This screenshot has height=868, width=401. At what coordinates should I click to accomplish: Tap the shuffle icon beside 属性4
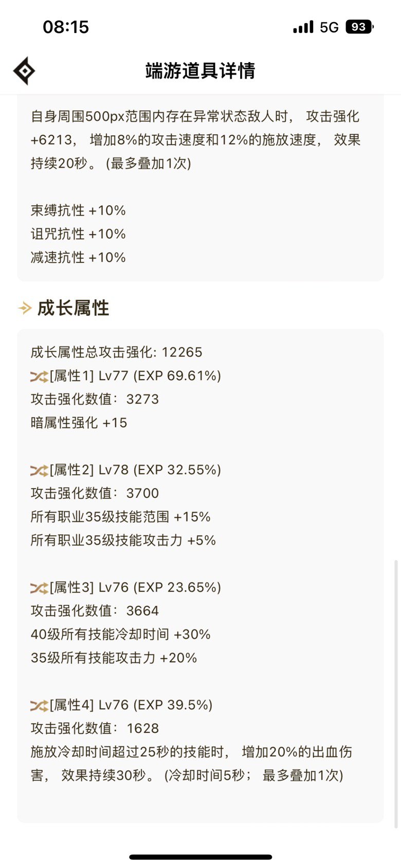(39, 706)
